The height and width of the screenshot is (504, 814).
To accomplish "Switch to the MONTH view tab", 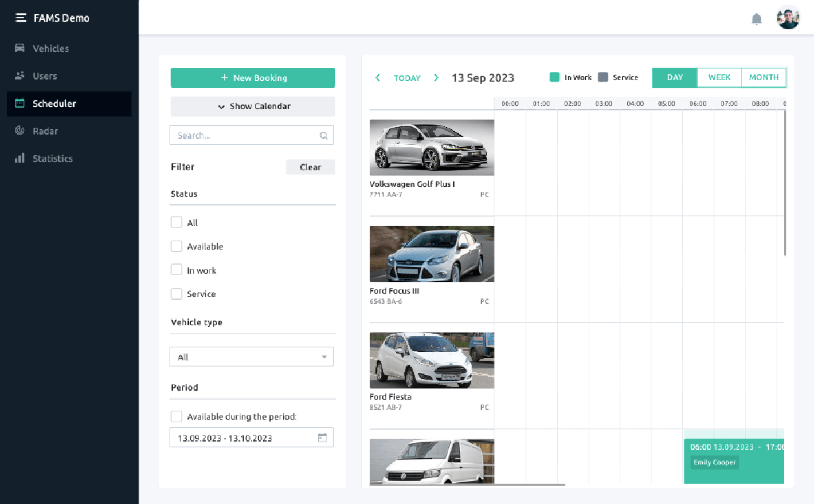I will pyautogui.click(x=764, y=77).
